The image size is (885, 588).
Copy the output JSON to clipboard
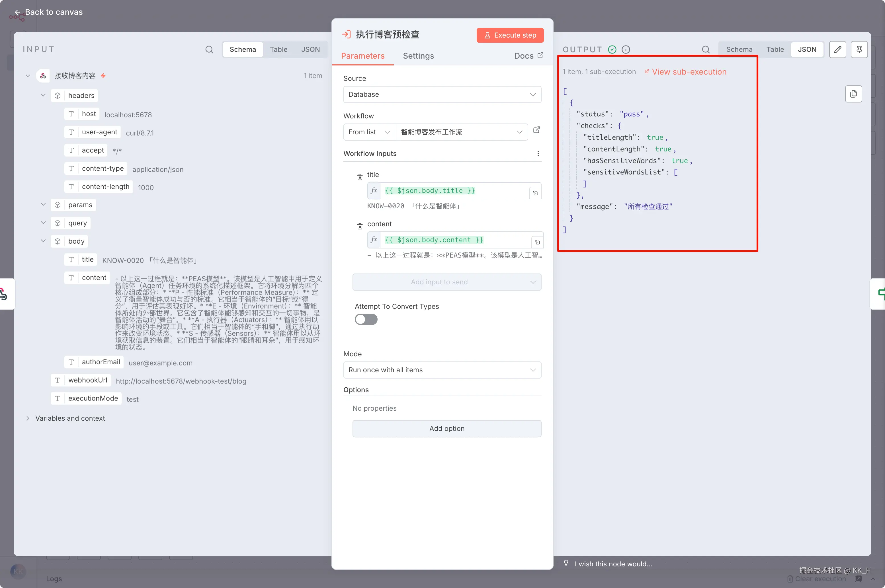pyautogui.click(x=853, y=94)
